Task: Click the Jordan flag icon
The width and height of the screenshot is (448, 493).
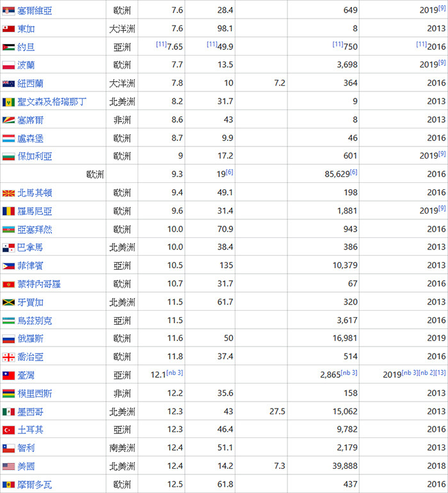Action: point(8,47)
